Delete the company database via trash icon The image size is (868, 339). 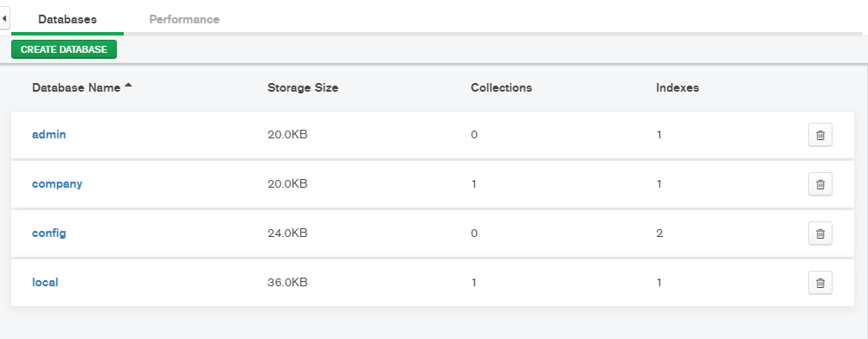[820, 184]
